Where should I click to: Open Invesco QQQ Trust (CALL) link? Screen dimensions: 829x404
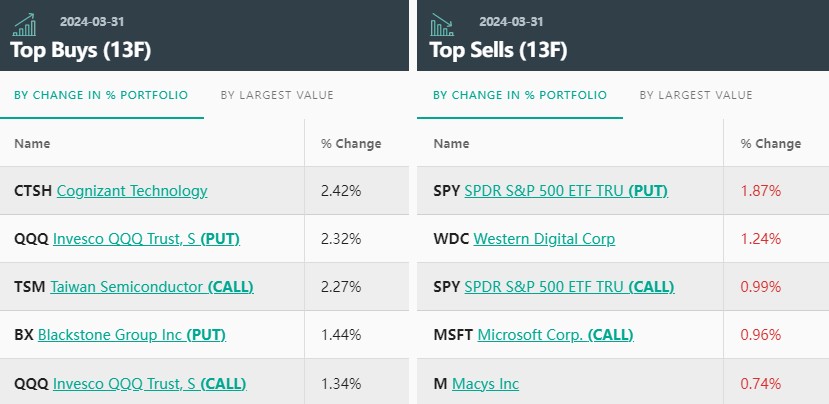tap(149, 383)
